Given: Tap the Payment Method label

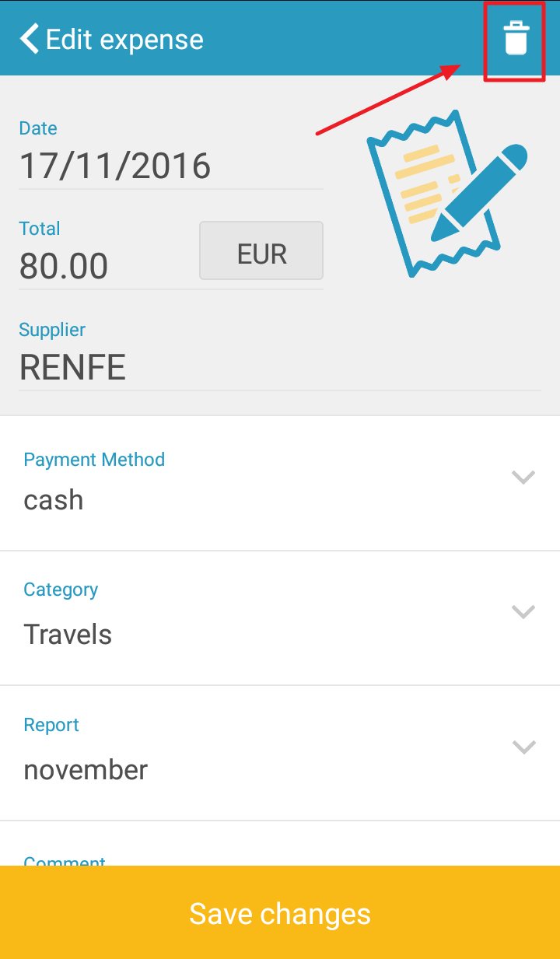Looking at the screenshot, I should (x=94, y=460).
